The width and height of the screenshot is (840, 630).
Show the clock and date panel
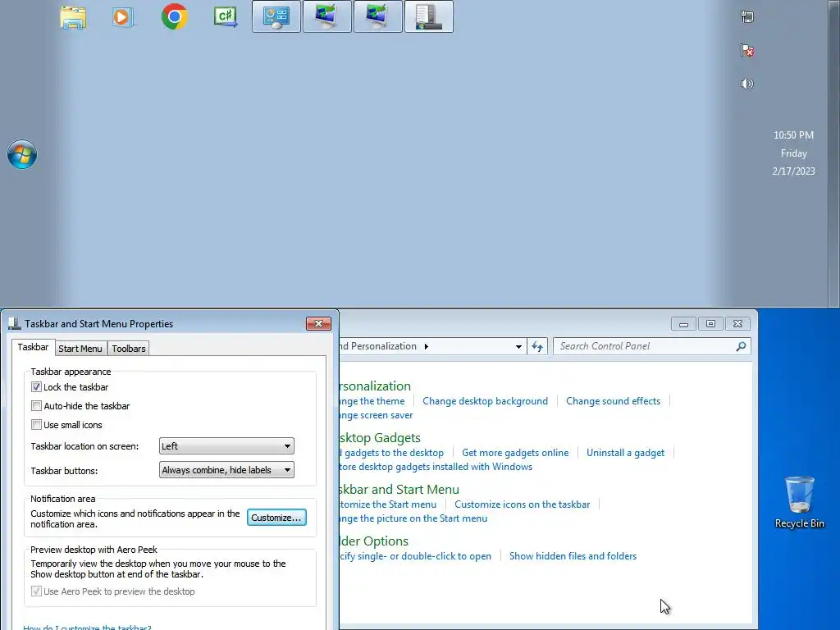793,153
